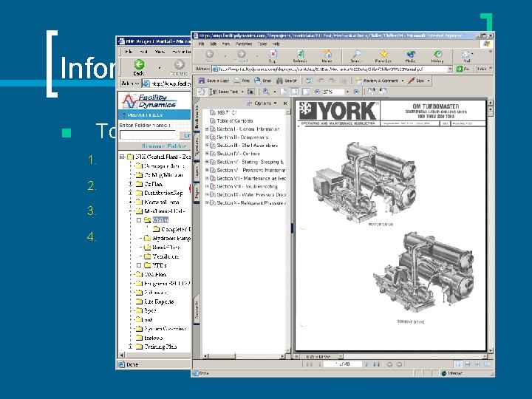532x399 pixels.
Task: Click the Stop icon in Internet Explorer toolbar
Action: tap(273, 55)
